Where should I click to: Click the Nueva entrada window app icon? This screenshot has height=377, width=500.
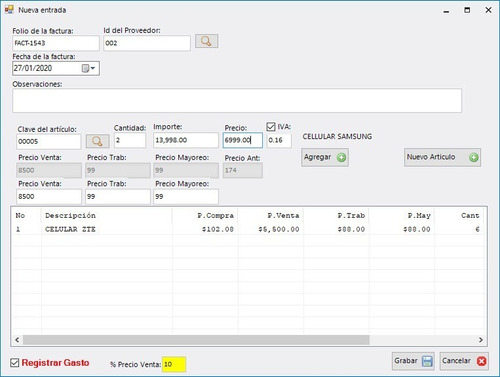[x=9, y=10]
